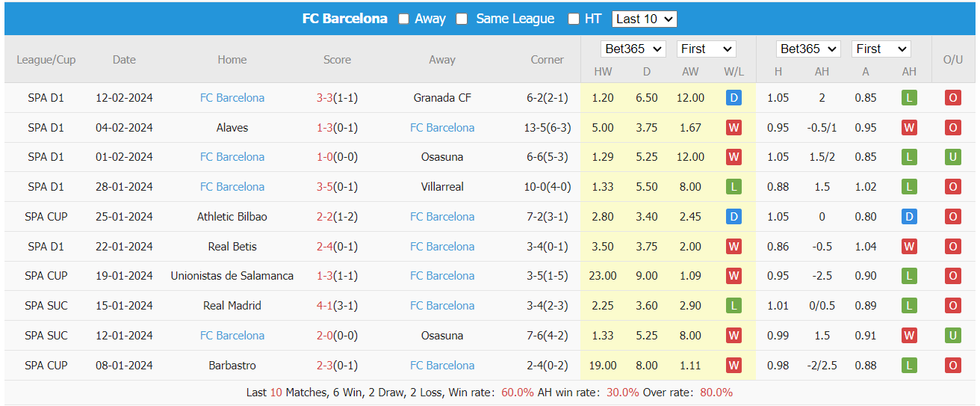Click green U badge in 01-02-2024 Osasuna row

pyautogui.click(x=952, y=157)
